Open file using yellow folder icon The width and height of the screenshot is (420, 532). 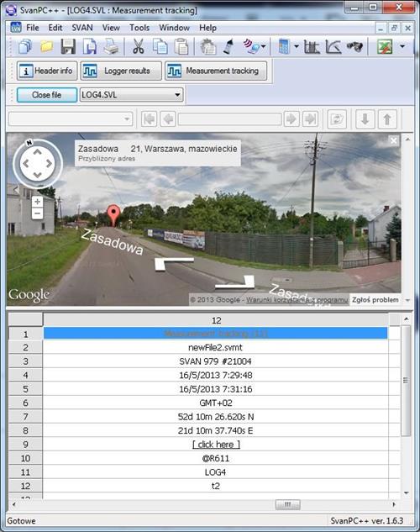47,46
